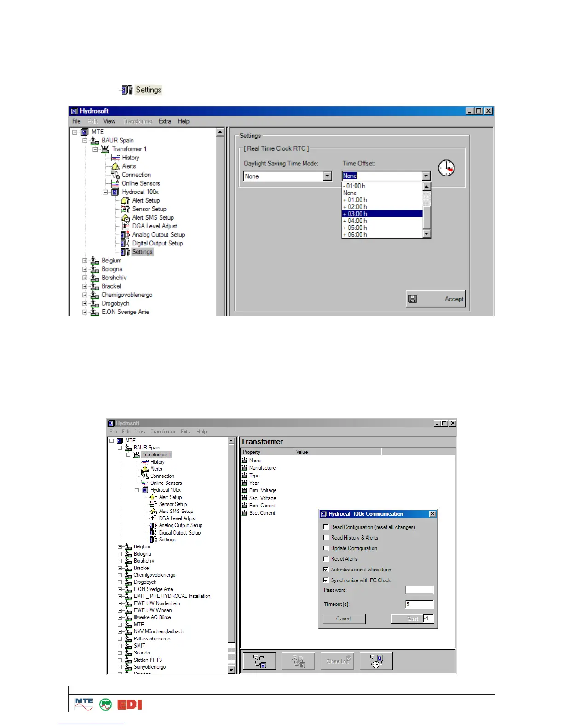Viewport: 563px width, 728px height.
Task: Tick the Update Configuration checkbox
Action: (326, 548)
